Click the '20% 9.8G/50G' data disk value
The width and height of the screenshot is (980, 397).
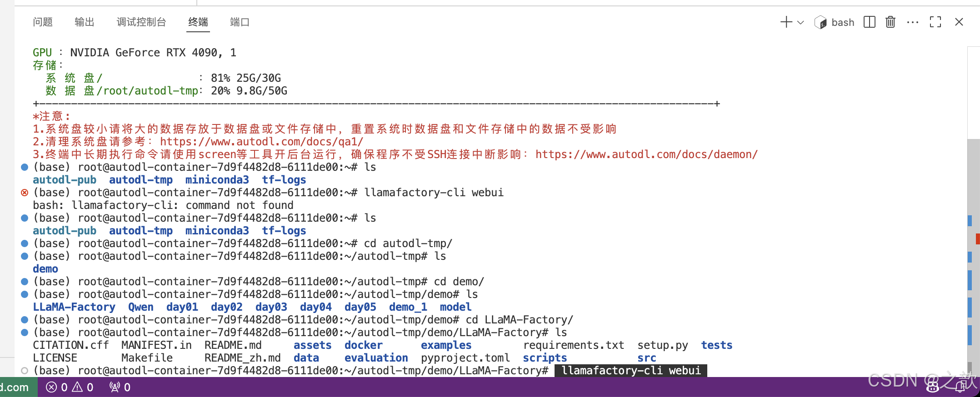point(249,91)
